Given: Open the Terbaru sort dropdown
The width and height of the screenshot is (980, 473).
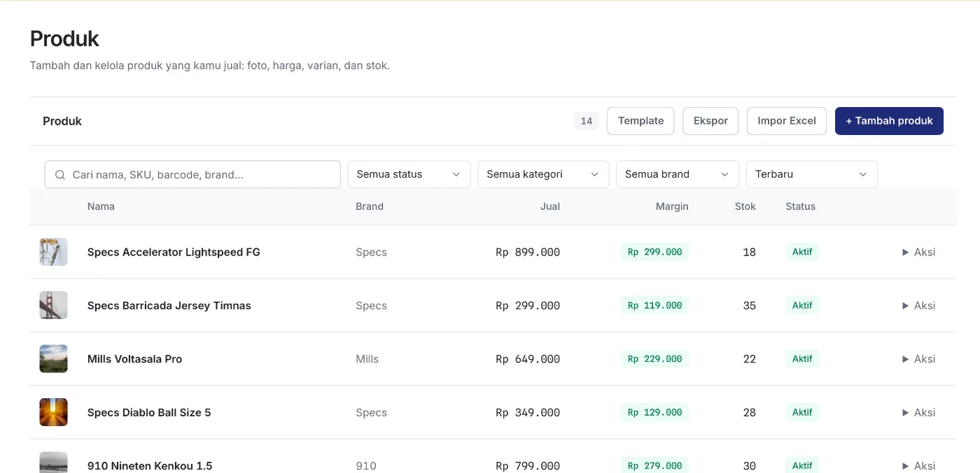Looking at the screenshot, I should [x=812, y=174].
